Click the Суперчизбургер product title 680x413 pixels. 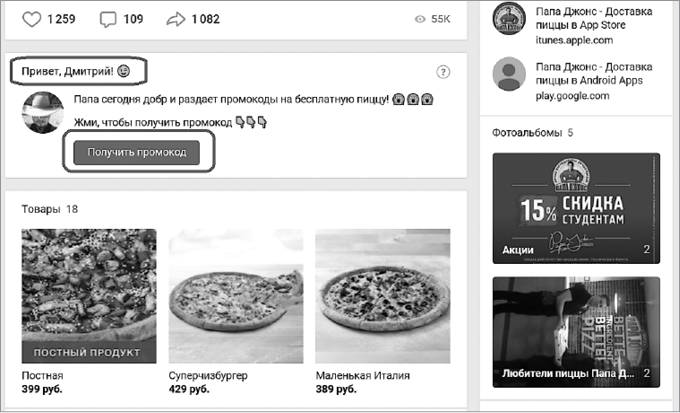point(208,376)
